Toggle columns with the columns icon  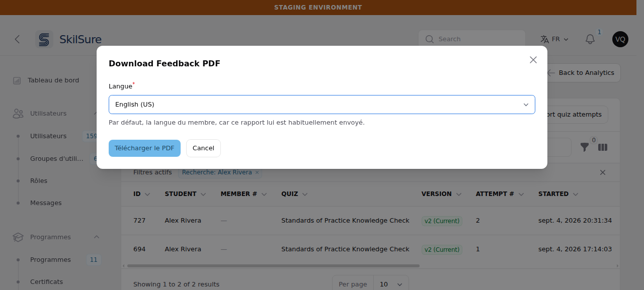click(x=603, y=147)
